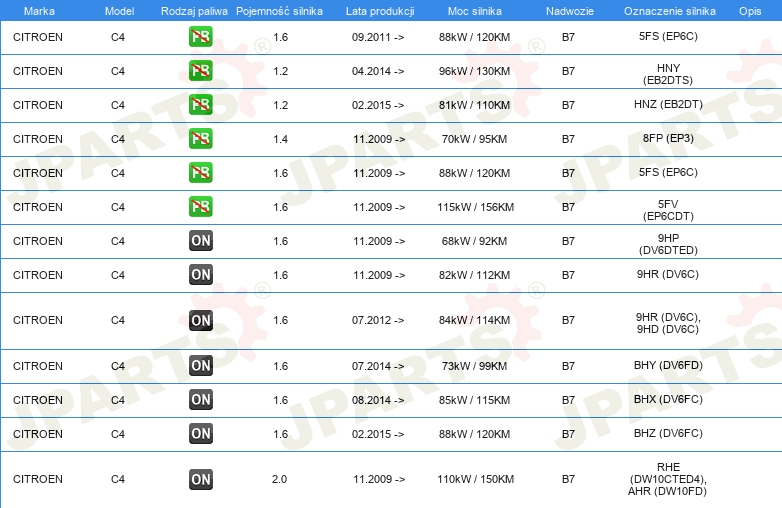The image size is (782, 508).
Task: Click the Nadwozie column header
Action: pyautogui.click(x=570, y=11)
